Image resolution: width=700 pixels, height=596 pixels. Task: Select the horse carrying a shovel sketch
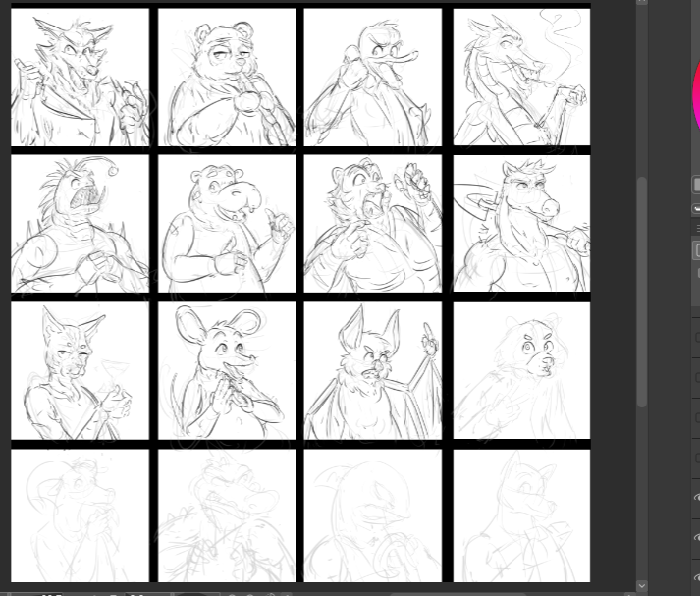pyautogui.click(x=521, y=223)
